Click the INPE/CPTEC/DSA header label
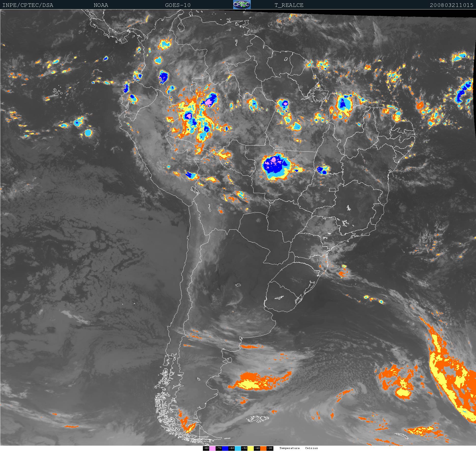The image size is (476, 451). pyautogui.click(x=28, y=5)
